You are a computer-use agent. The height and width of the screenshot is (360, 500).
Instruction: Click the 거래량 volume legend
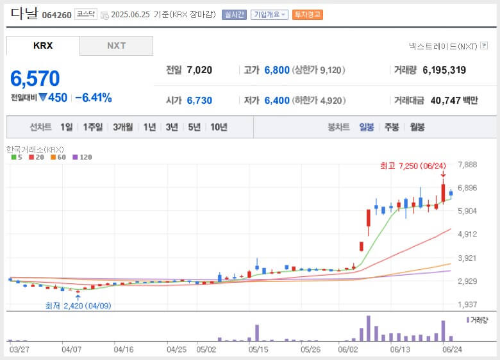coord(477,320)
